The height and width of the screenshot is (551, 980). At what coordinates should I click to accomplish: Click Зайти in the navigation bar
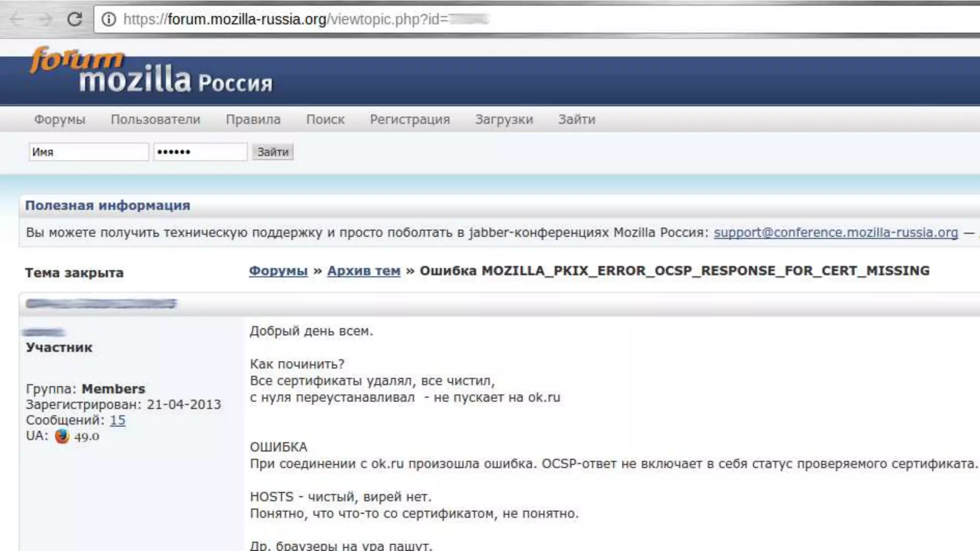coord(577,119)
